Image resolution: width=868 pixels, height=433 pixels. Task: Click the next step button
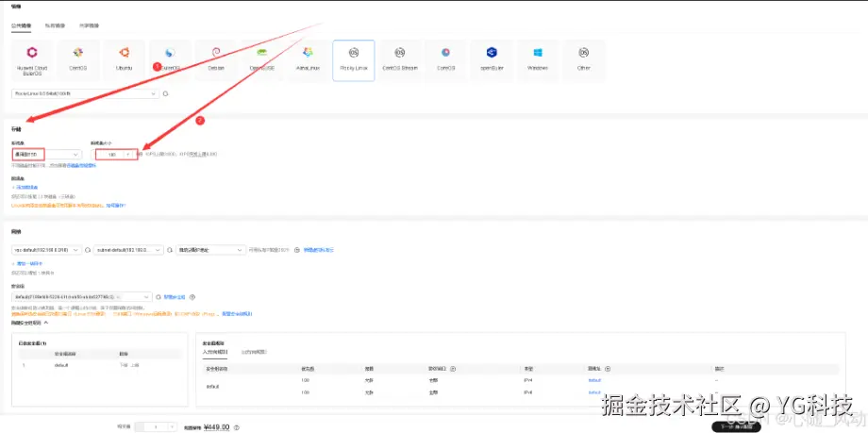point(736,427)
